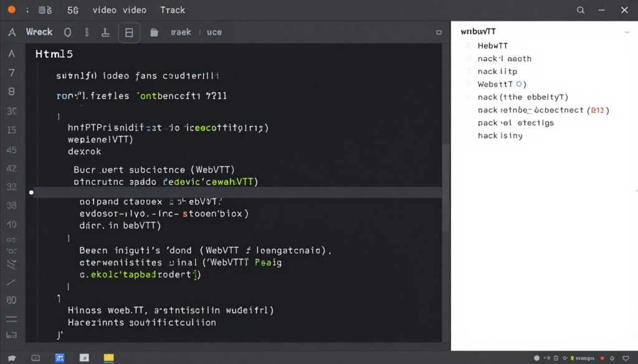This screenshot has height=364, width=638.
Task: Open the yellow folder icon in taskbar
Action: pyautogui.click(x=108, y=358)
